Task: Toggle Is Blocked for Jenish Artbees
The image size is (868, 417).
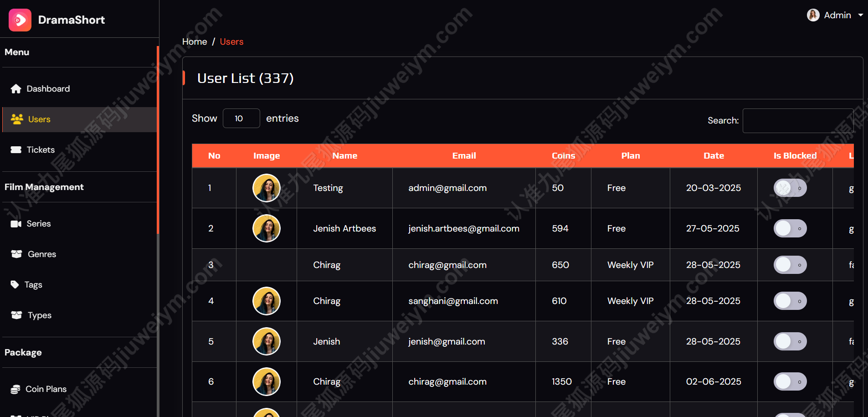Action: (x=790, y=228)
